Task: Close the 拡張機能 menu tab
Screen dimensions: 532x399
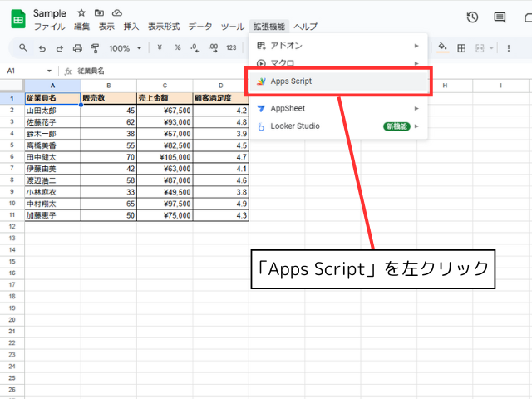Action: point(269,27)
